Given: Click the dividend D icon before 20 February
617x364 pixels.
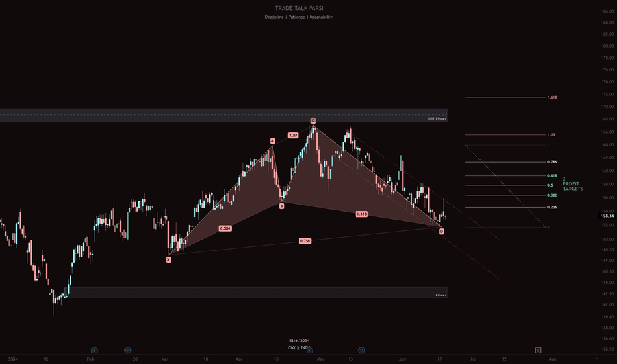Looking at the screenshot, I should click(x=128, y=350).
